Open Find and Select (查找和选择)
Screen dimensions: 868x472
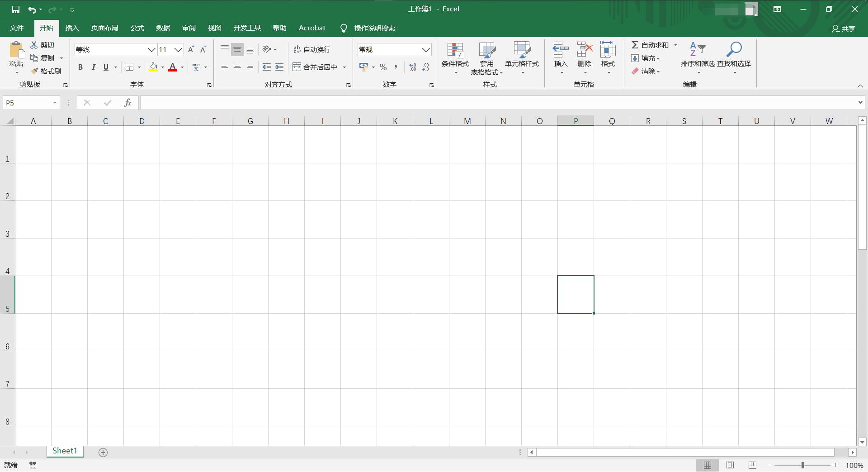[734, 58]
